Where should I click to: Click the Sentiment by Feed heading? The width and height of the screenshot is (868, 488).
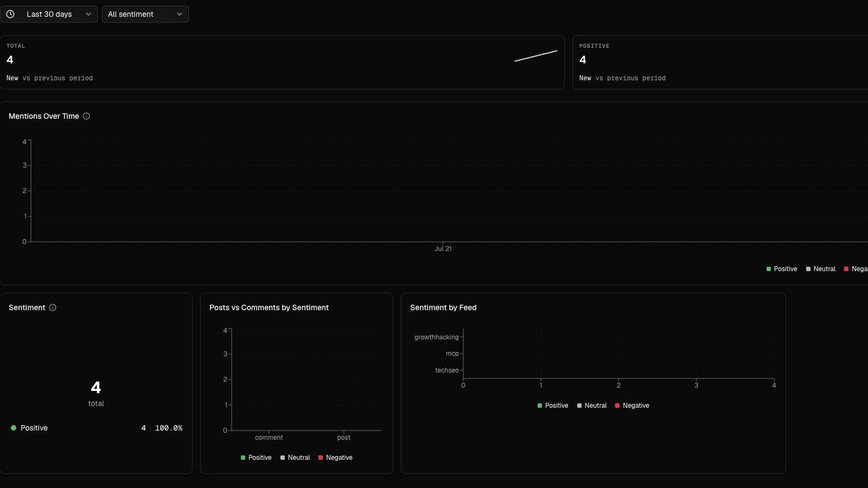[x=443, y=307]
